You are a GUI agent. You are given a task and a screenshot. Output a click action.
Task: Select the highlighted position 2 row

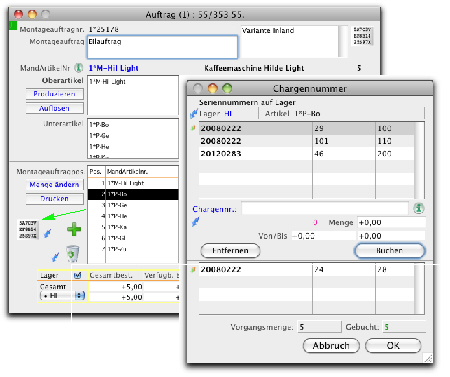pos(133,194)
